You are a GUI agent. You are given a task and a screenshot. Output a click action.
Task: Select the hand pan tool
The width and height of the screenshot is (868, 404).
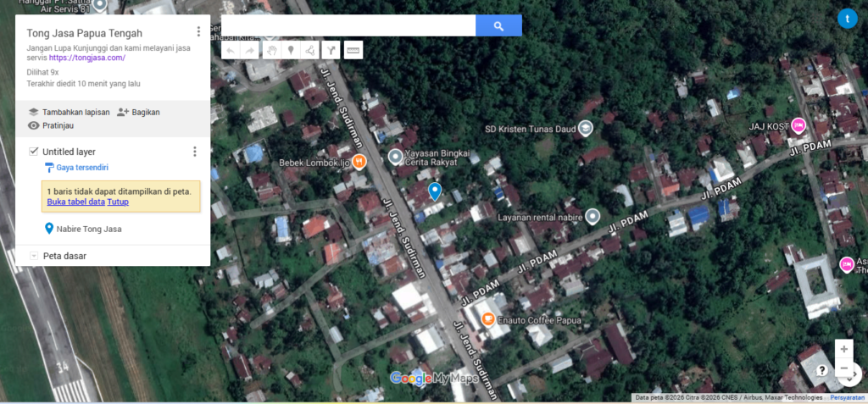point(271,50)
